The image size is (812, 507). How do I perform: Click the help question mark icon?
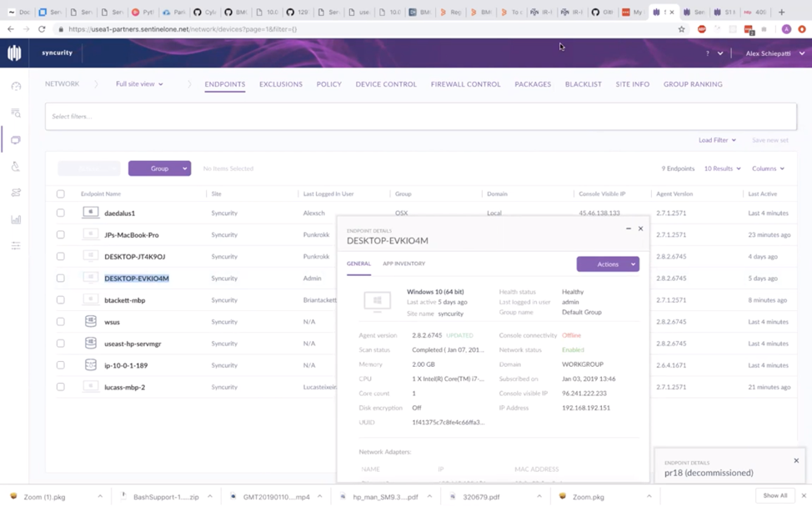(x=708, y=53)
